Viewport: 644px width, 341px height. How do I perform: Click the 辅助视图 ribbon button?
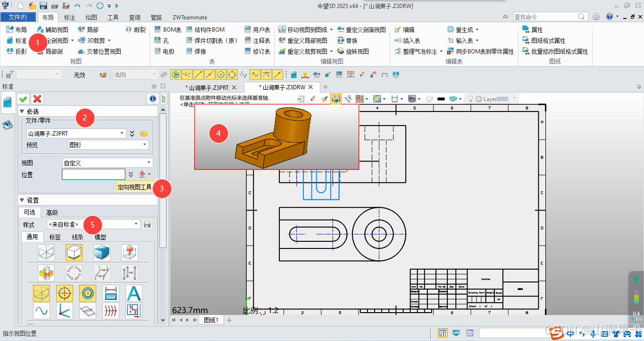(52, 29)
